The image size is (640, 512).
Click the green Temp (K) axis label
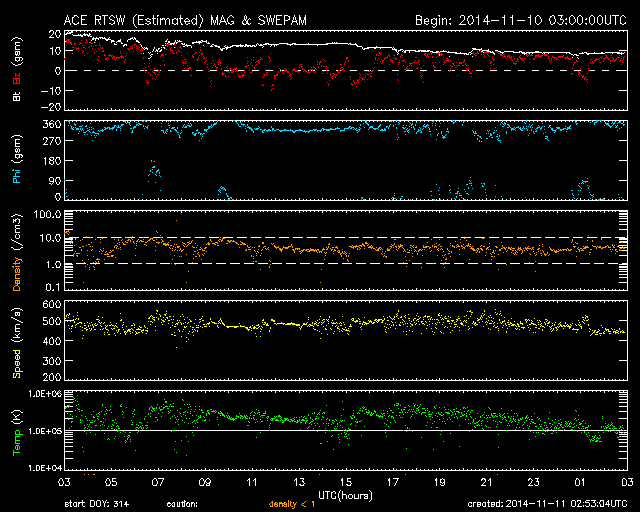[16, 432]
